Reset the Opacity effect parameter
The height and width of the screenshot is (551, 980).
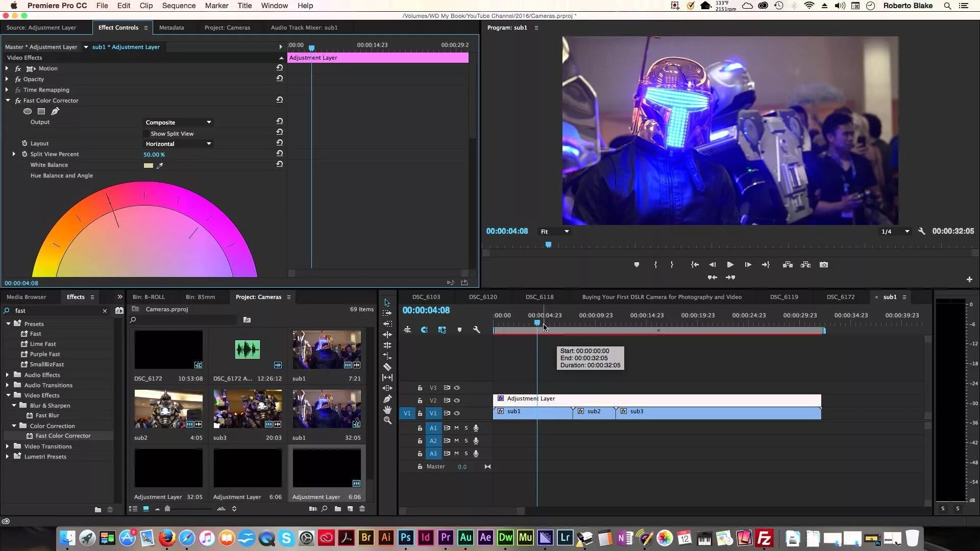[x=279, y=79]
